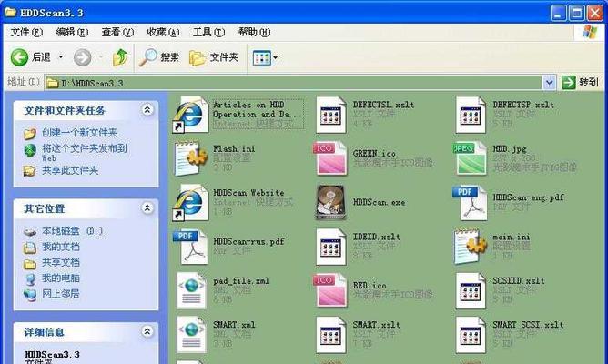
Task: Select the pad_file.xml icon
Action: click(191, 290)
